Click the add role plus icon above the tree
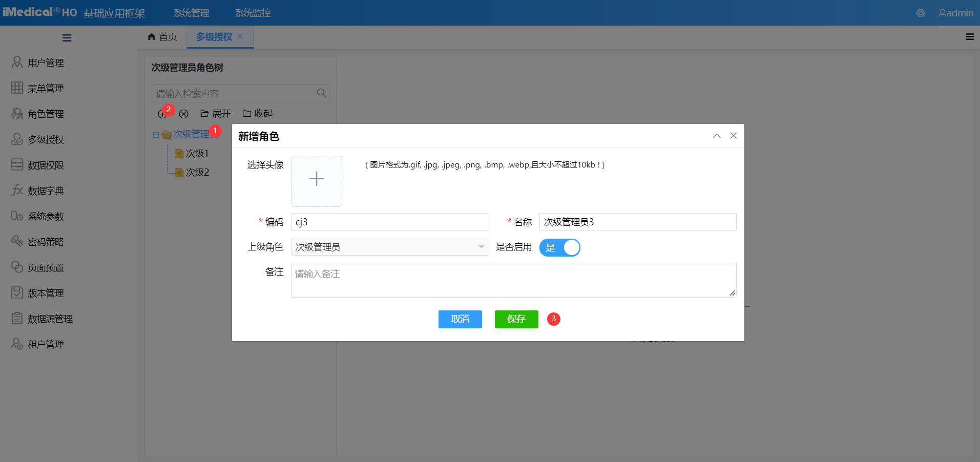The height and width of the screenshot is (462, 980). pos(161,114)
